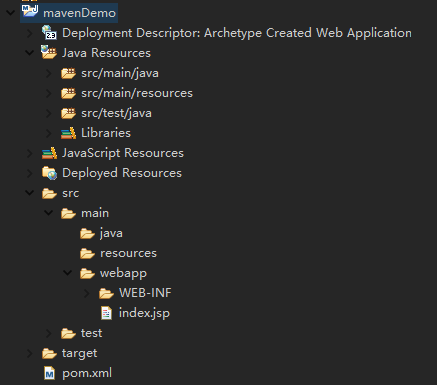
Task: Select the Deployed Resources label
Action: point(122,173)
